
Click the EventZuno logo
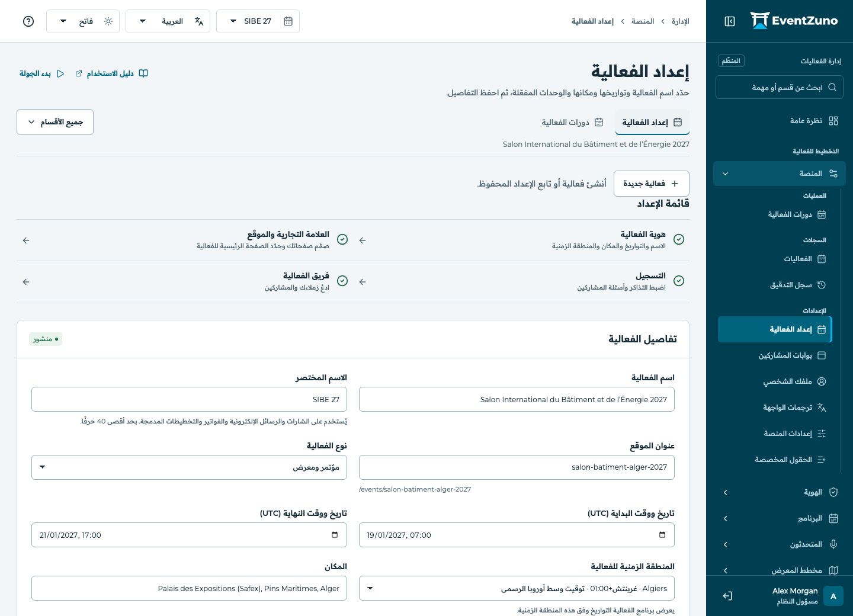[x=794, y=21]
